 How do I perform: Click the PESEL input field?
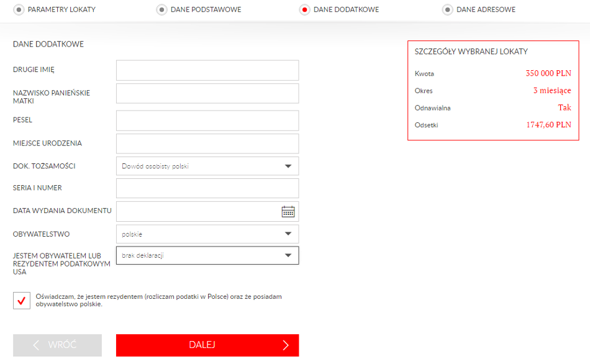point(207,121)
